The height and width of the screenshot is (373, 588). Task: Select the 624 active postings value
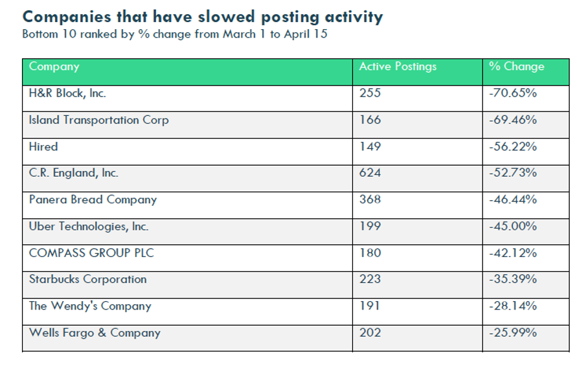coord(370,173)
